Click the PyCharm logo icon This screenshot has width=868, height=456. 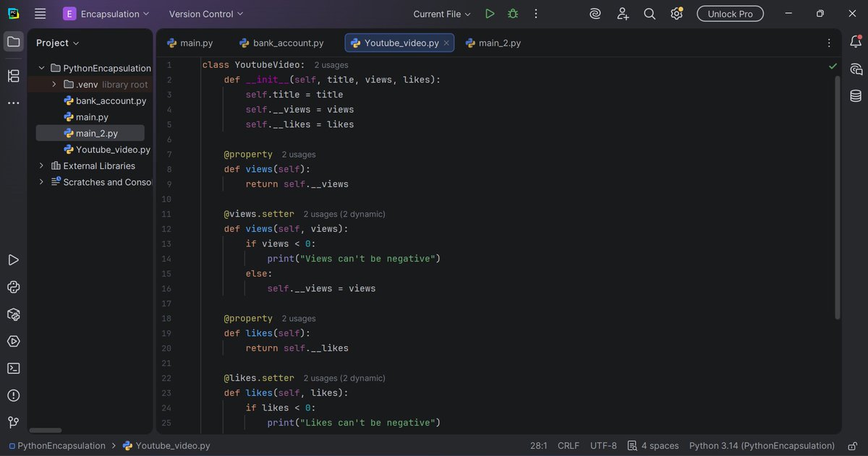click(x=14, y=14)
